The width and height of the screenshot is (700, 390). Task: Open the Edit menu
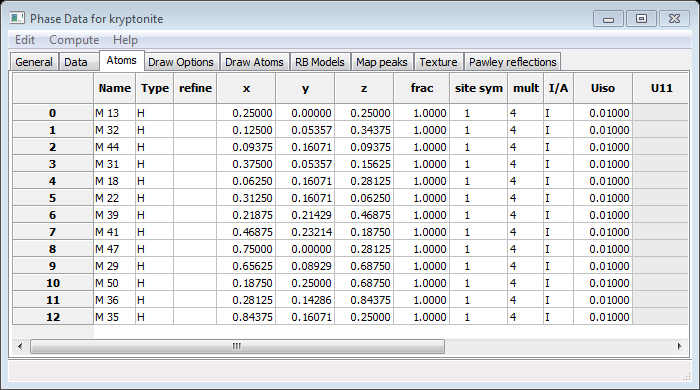point(25,40)
